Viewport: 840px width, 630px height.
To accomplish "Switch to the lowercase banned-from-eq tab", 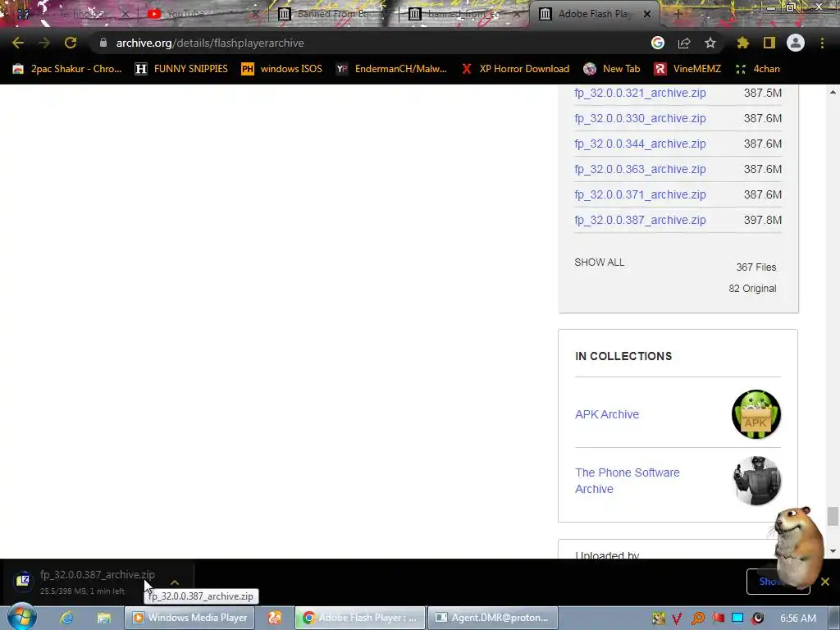I will [x=461, y=14].
